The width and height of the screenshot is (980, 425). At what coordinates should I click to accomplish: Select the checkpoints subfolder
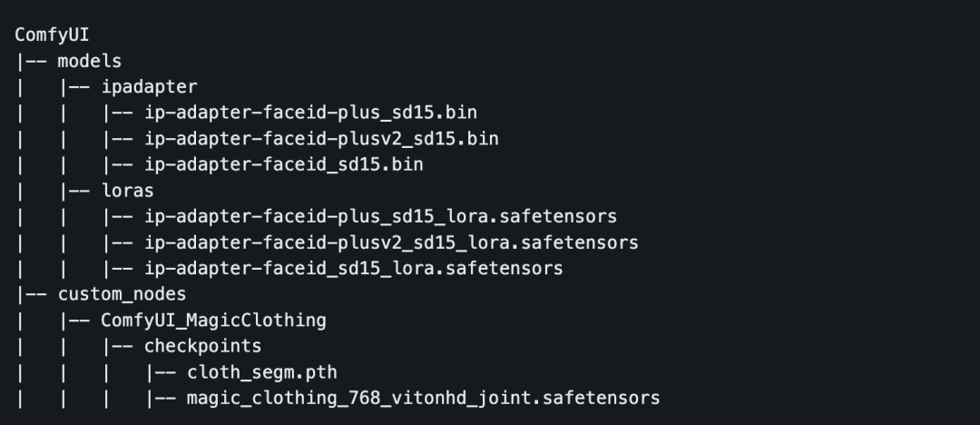click(x=202, y=346)
